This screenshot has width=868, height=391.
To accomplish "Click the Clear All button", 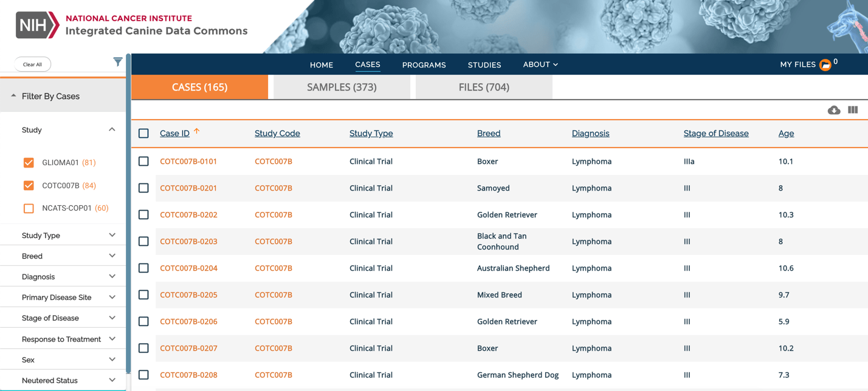I will point(32,64).
